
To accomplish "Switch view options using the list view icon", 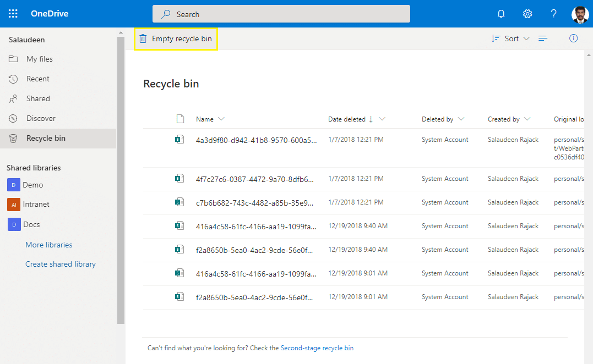I will (x=542, y=38).
